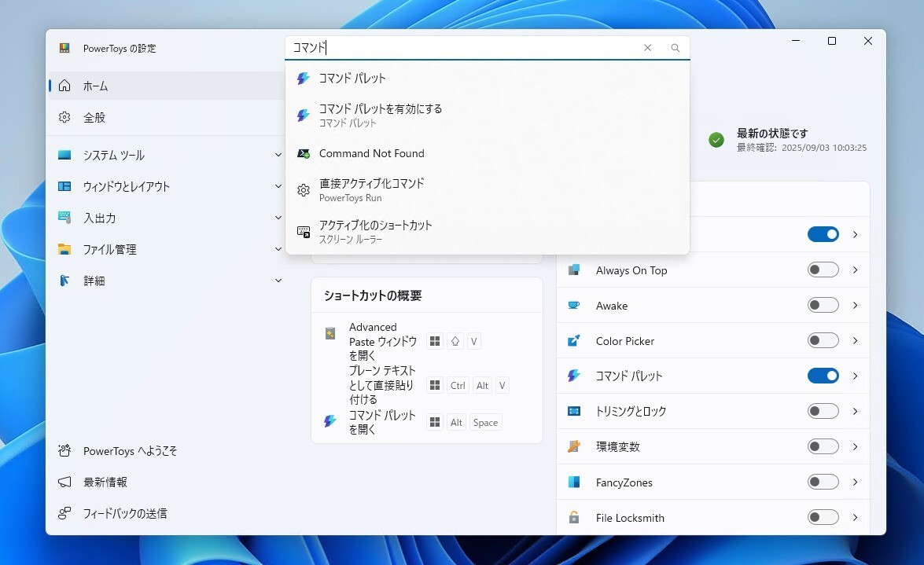Click the Advanced Paste icon in shortcut overview
Screen dimensions: 924x565
pyautogui.click(x=330, y=333)
